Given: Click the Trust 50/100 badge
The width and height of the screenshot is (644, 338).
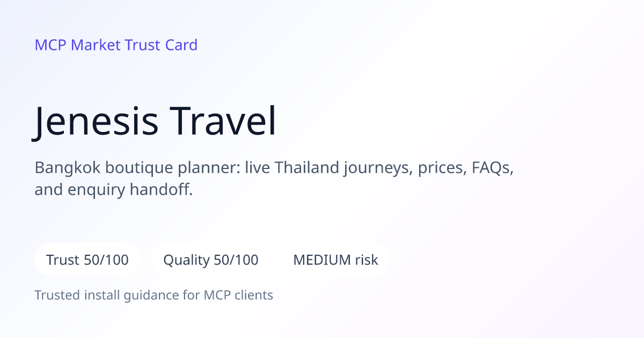Looking at the screenshot, I should coord(87,260).
